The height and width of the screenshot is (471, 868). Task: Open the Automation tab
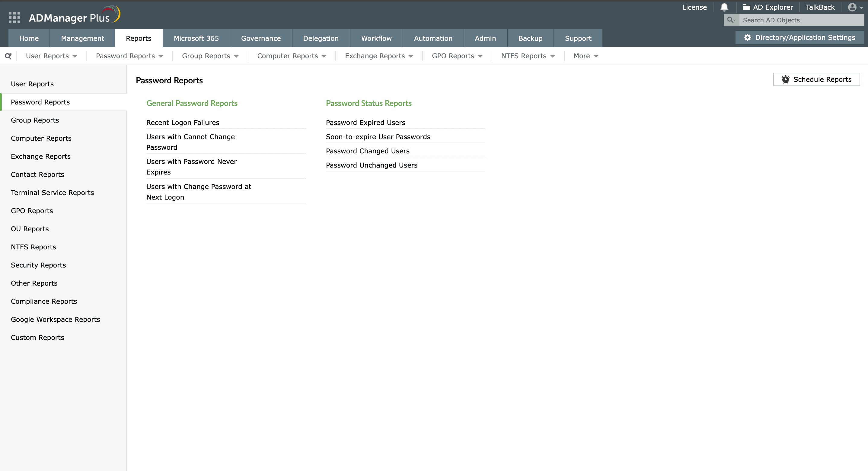[x=433, y=38]
